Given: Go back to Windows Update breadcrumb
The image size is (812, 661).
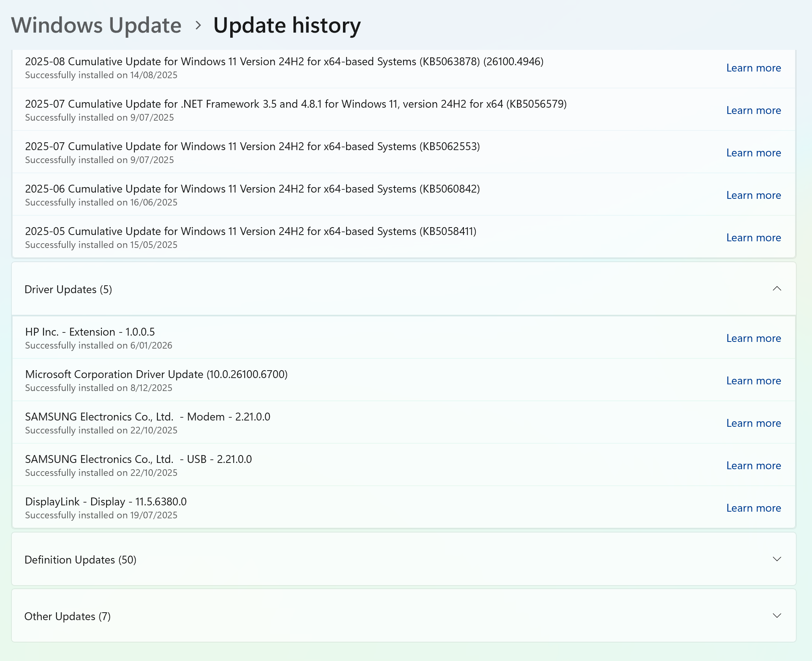Looking at the screenshot, I should [x=96, y=26].
